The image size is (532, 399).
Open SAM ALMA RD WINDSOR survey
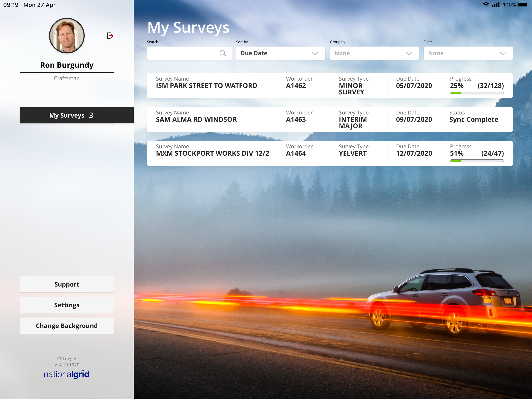coord(196,120)
